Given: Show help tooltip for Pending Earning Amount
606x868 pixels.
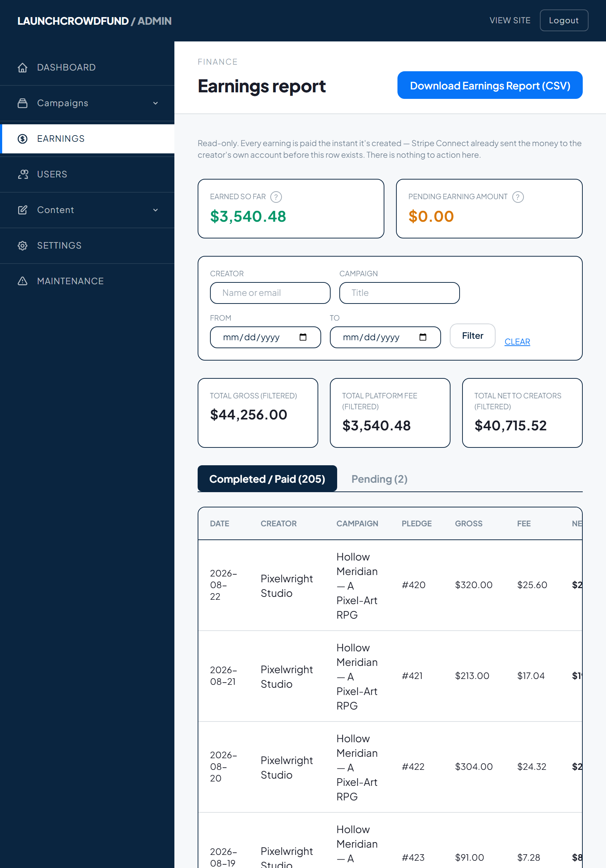Looking at the screenshot, I should [518, 197].
